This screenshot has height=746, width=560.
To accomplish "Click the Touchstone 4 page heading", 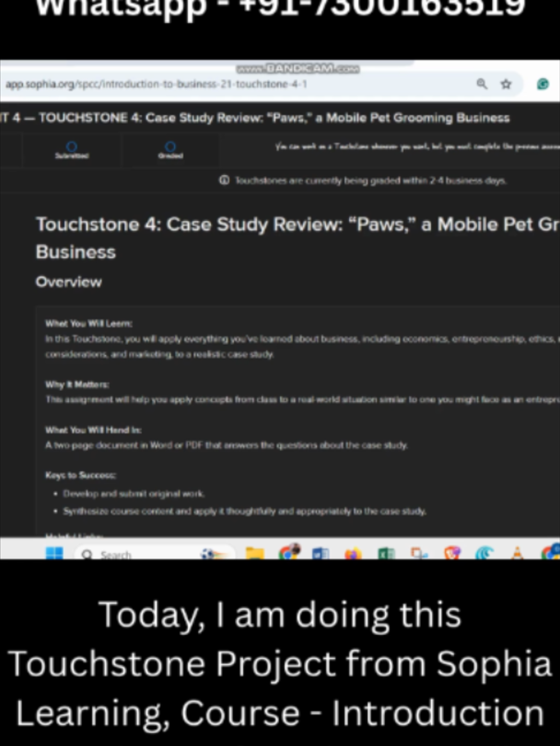I will 298,238.
